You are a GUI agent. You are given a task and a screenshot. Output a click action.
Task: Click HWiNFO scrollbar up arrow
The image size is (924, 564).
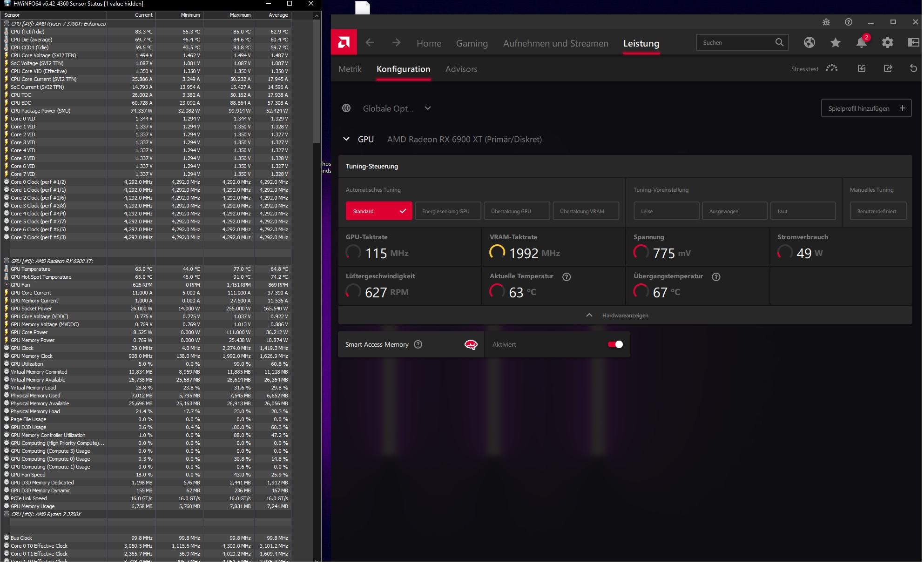[318, 16]
